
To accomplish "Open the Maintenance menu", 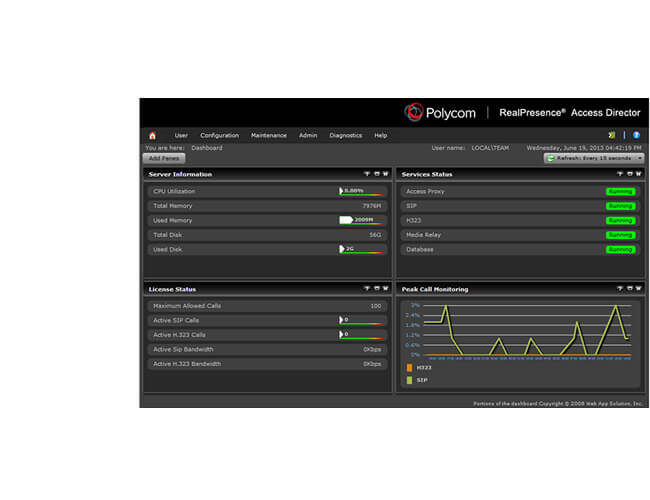I will (269, 136).
